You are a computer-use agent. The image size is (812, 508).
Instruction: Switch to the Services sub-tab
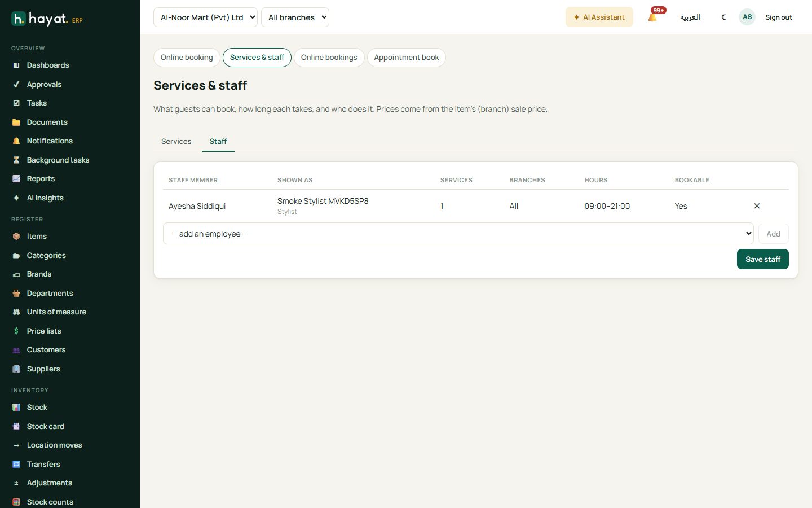click(x=176, y=142)
